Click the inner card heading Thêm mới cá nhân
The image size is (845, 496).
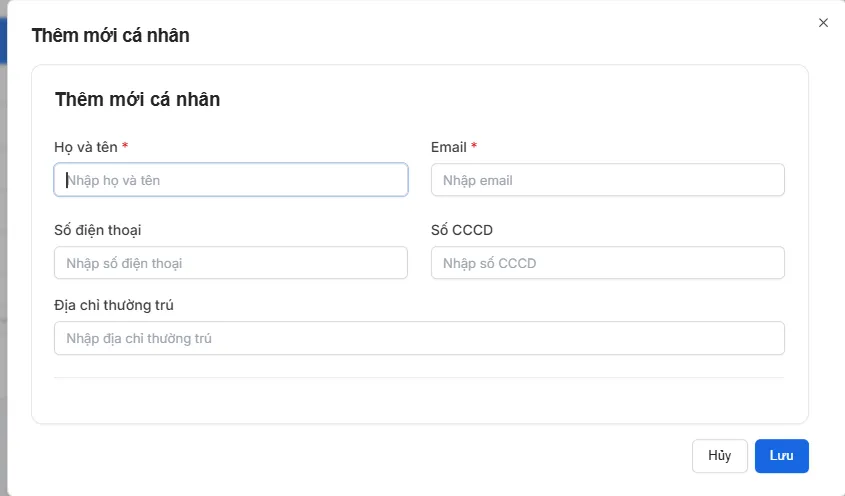[x=137, y=99]
